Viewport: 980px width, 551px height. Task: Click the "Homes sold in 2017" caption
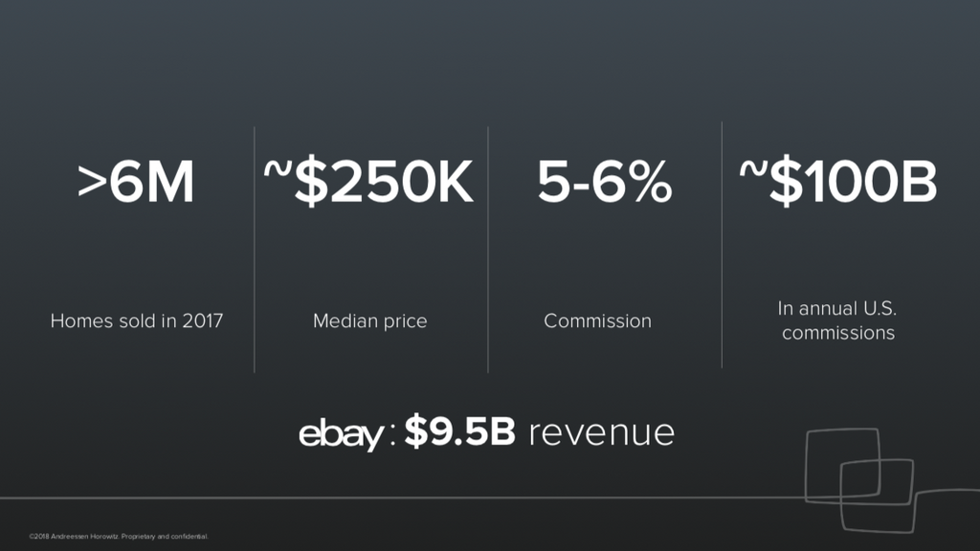137,321
